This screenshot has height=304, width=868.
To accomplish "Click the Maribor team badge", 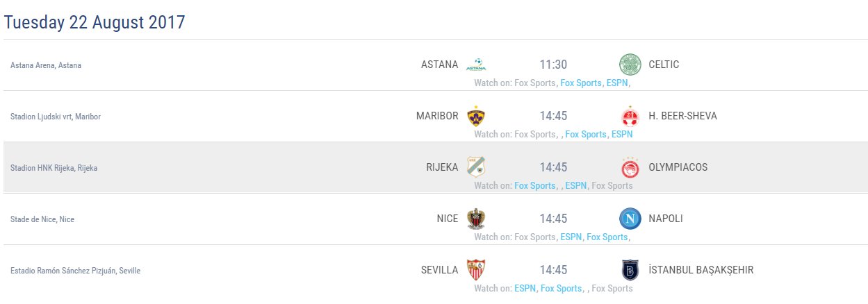I will [476, 116].
